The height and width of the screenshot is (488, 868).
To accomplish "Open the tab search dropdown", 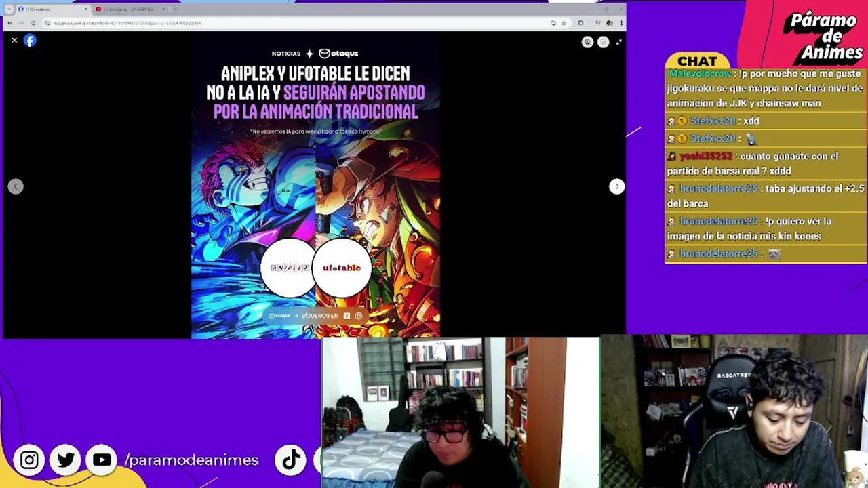I will tap(8, 9).
